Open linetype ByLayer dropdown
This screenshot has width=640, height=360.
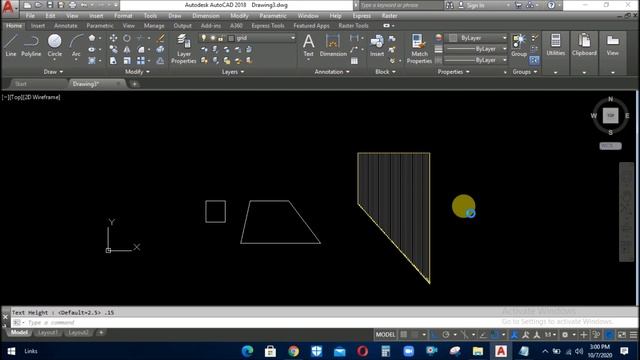(x=504, y=60)
